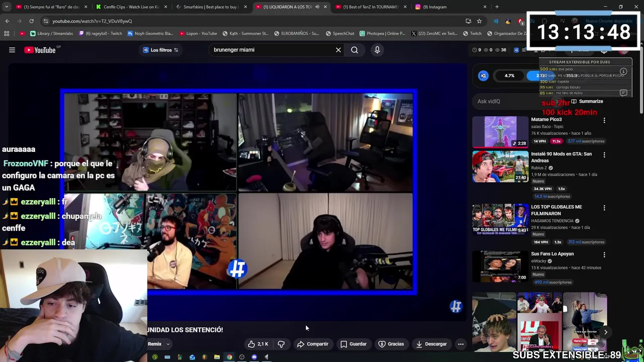Open the SpeechChat bookmark
Image resolution: width=644 pixels, height=362 pixels.
coord(340,34)
